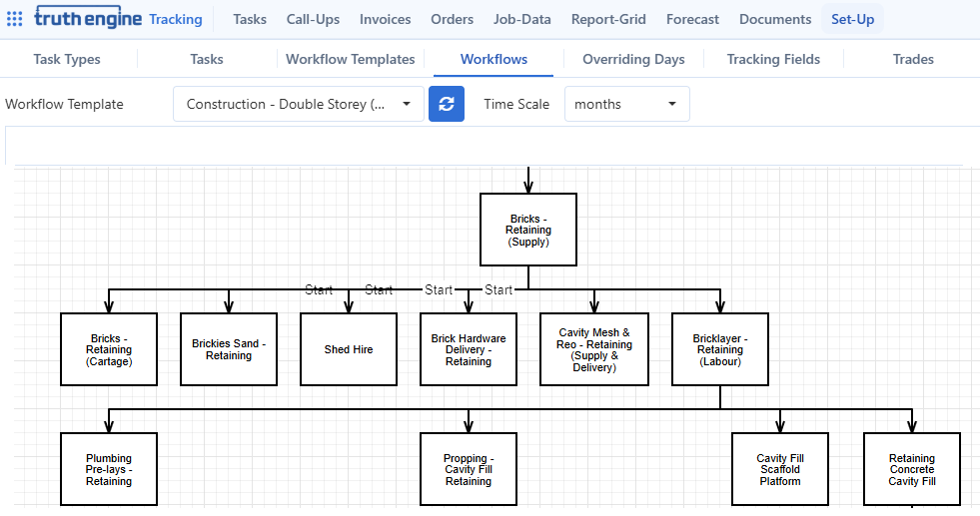Switch to the Overriding Days tab
The image size is (980, 516).
click(633, 59)
